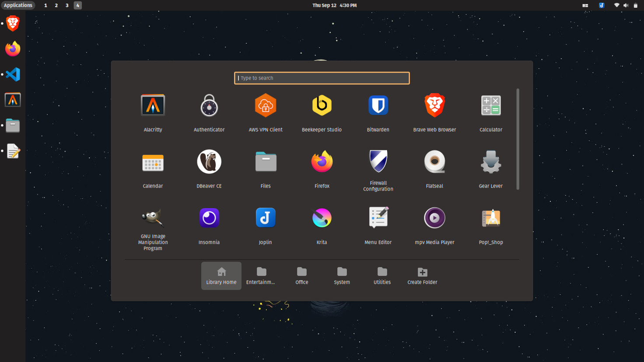Image resolution: width=644 pixels, height=362 pixels.
Task: Open the Applications menu in top bar
Action: click(18, 5)
